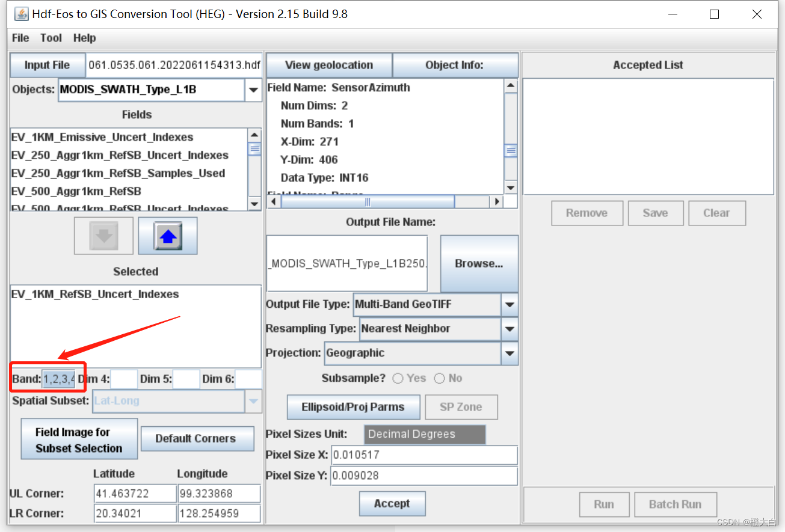Click Ellipsoid/Proj Parms button
Screen dimensions: 785x532
353,407
